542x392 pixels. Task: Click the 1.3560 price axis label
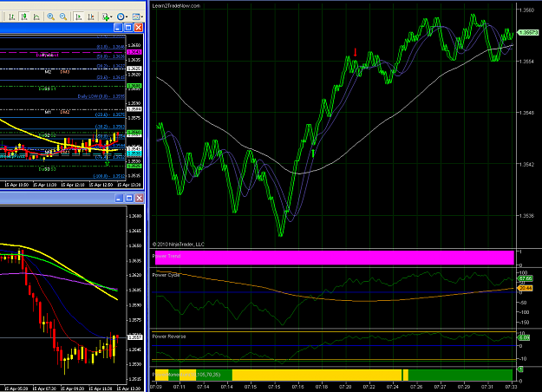click(x=527, y=10)
